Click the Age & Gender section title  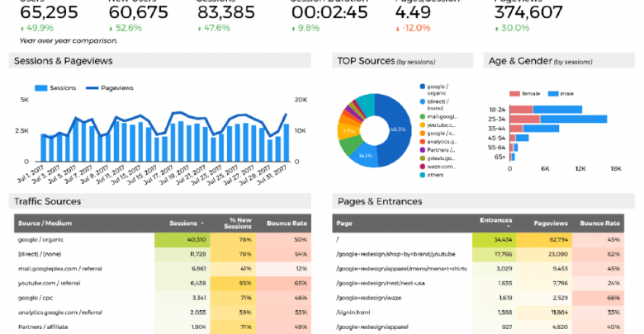click(x=540, y=61)
